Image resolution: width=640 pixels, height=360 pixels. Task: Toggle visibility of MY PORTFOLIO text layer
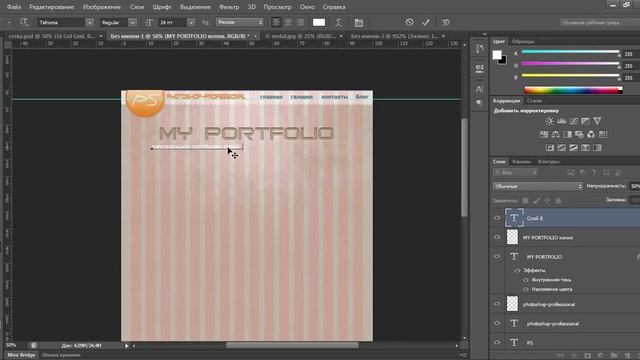[x=497, y=256]
